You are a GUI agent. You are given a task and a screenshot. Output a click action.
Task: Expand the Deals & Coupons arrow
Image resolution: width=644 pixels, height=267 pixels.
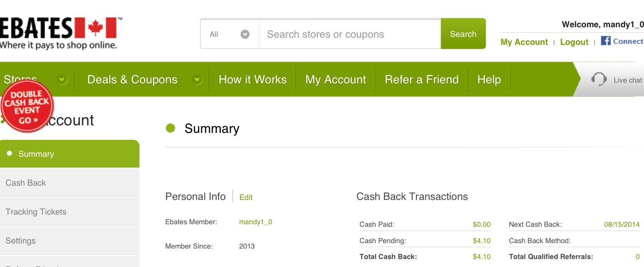point(197,79)
